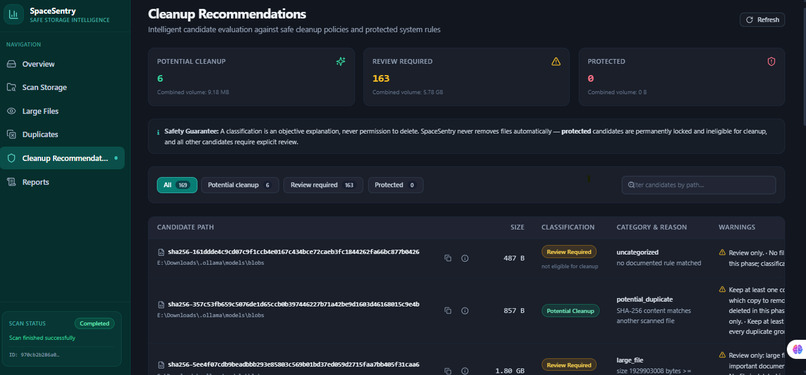Open the Reports page
806x375 pixels.
tap(62, 182)
